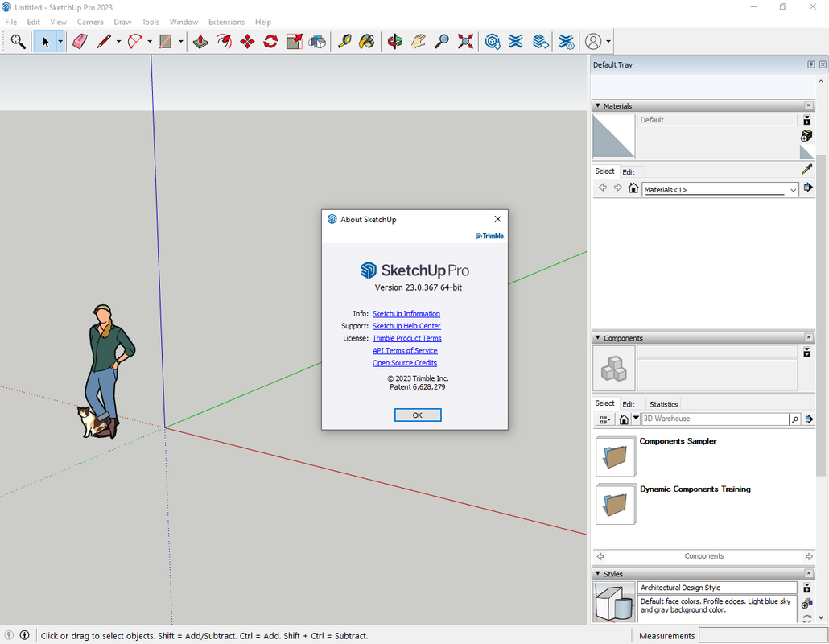Click OK in About SketchUp dialog

418,415
